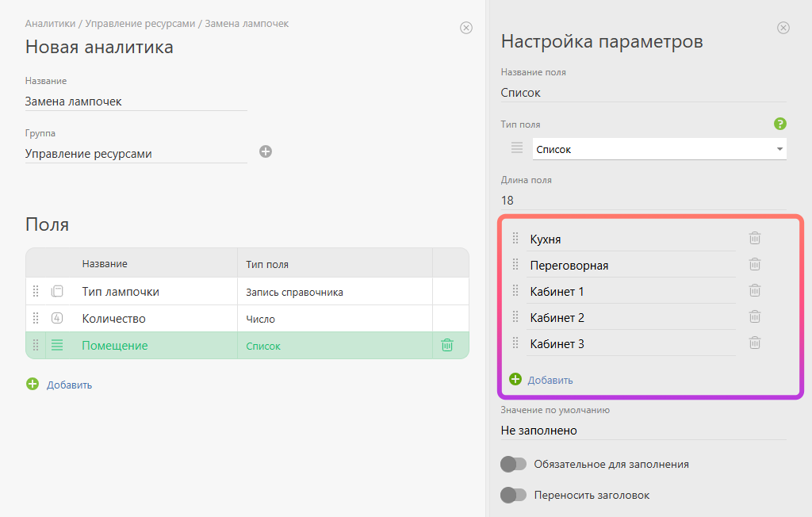Enable Обязательное для заполнения toggle
Viewport: 812px width, 517px height.
coord(514,464)
